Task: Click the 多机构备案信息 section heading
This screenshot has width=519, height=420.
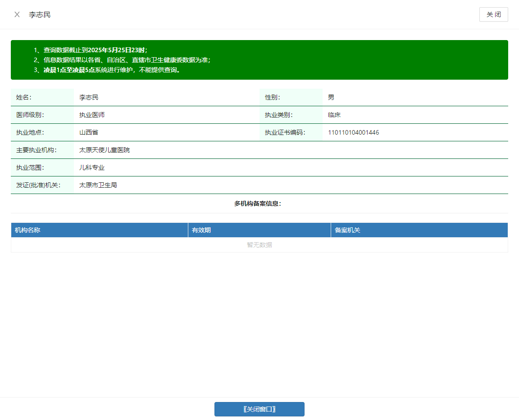Action: coord(258,203)
